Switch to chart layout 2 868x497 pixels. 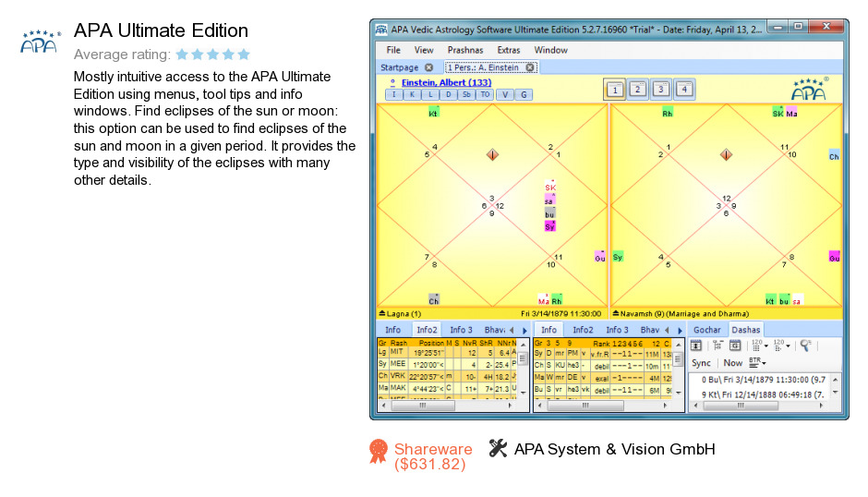638,89
